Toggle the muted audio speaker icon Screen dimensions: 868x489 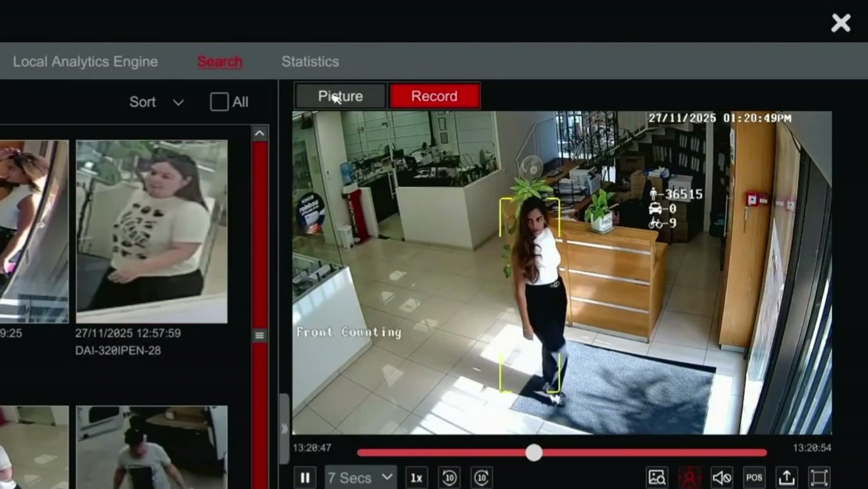(722, 477)
